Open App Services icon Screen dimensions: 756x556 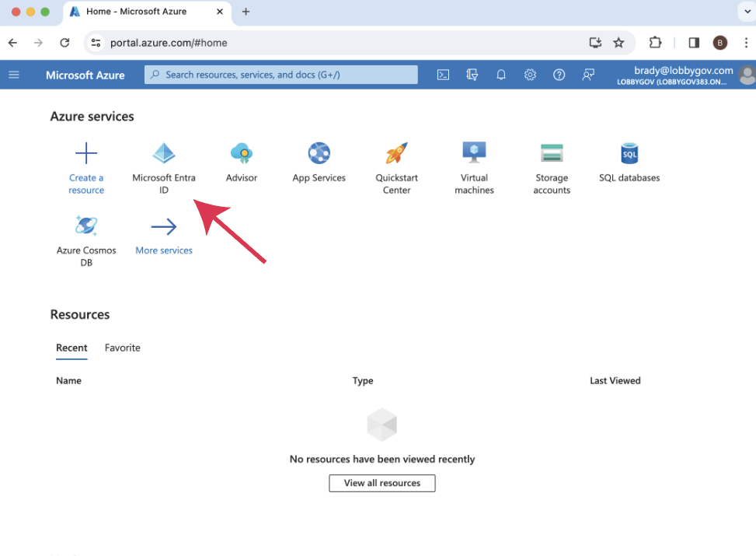pos(319,153)
